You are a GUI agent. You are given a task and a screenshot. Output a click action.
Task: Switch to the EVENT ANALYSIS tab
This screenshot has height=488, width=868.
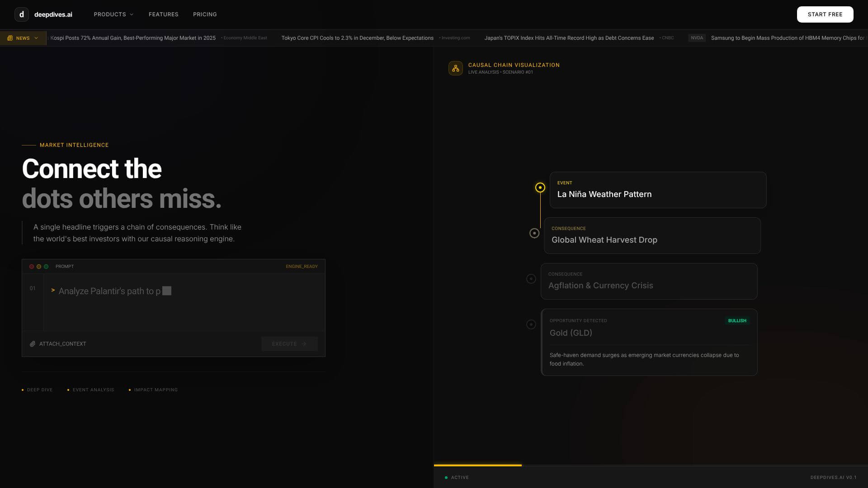[x=93, y=389]
